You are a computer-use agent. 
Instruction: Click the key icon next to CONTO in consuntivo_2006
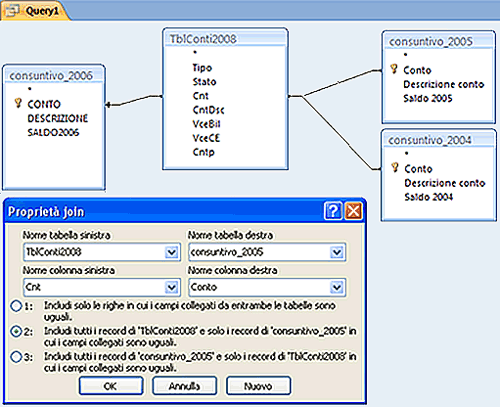tap(18, 103)
